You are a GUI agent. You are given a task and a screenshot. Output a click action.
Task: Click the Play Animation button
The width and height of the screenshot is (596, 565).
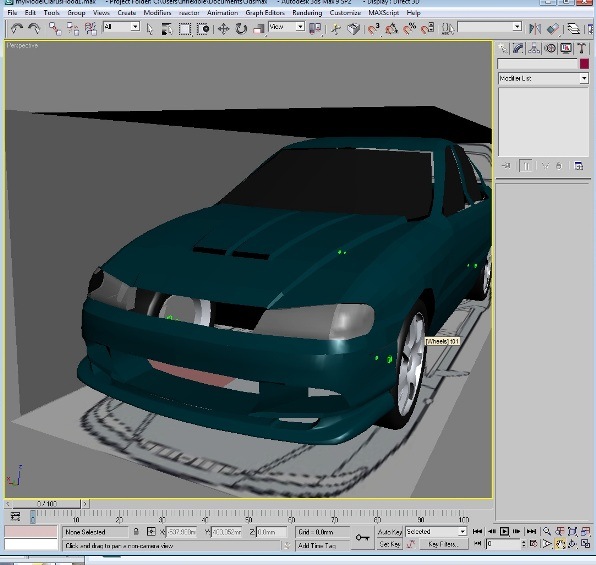(x=504, y=532)
